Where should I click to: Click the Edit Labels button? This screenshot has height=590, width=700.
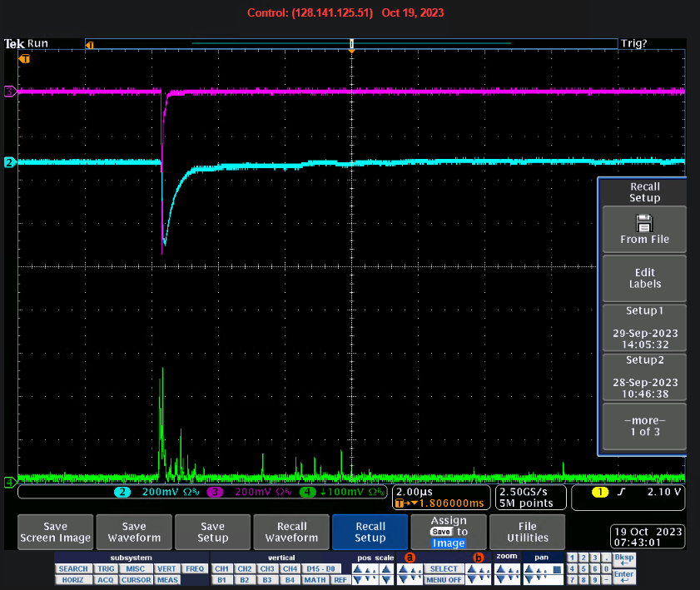click(x=644, y=278)
